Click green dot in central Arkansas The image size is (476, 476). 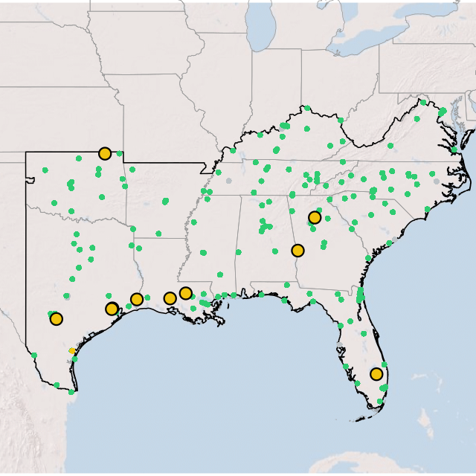point(165,202)
